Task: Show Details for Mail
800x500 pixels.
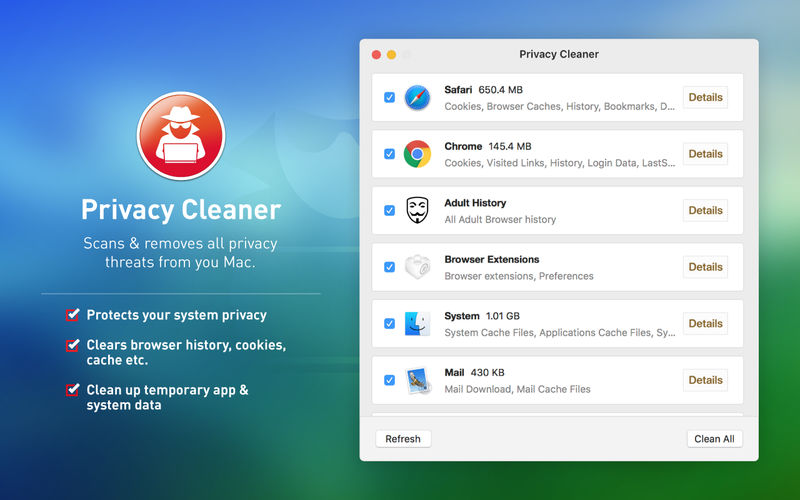Action: (x=705, y=380)
